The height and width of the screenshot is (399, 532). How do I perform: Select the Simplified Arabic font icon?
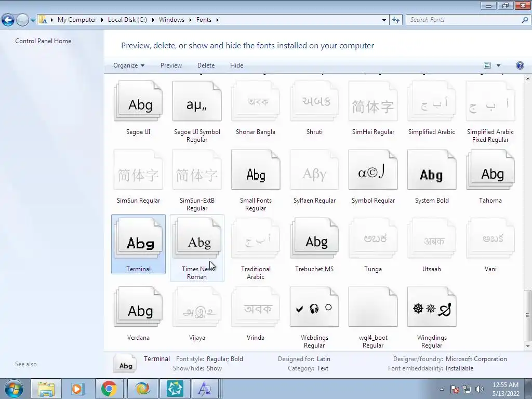[x=432, y=101]
